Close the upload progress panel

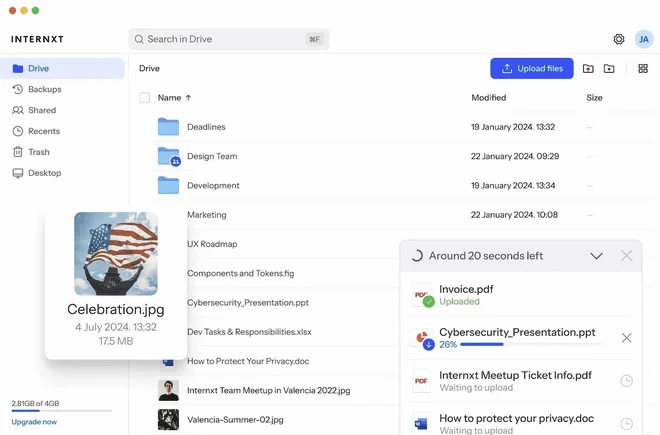pyautogui.click(x=626, y=256)
